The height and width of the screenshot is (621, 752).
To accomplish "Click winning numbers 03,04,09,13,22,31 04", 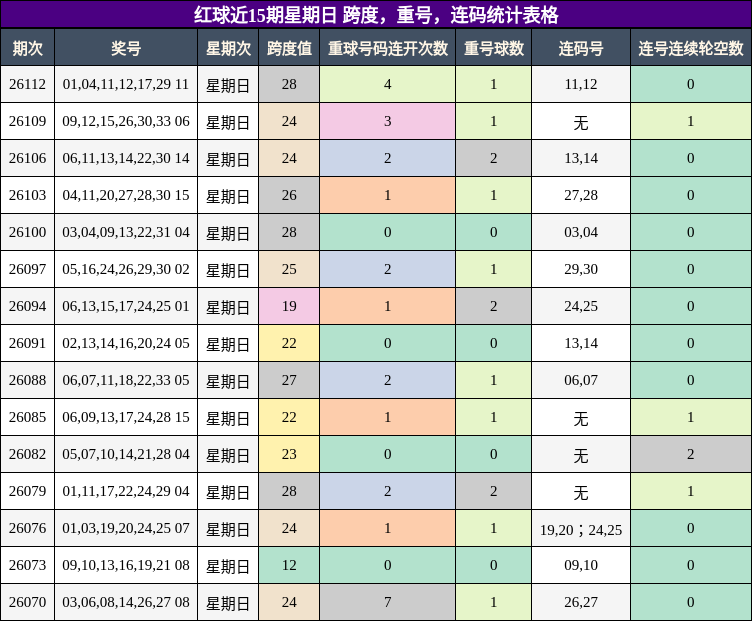I will click(x=126, y=232).
